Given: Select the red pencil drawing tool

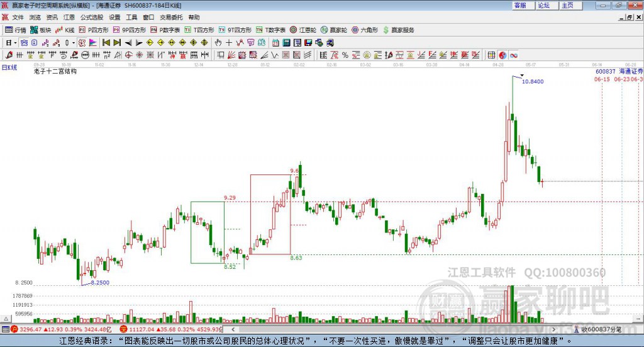Looking at the screenshot, I should (9, 55).
